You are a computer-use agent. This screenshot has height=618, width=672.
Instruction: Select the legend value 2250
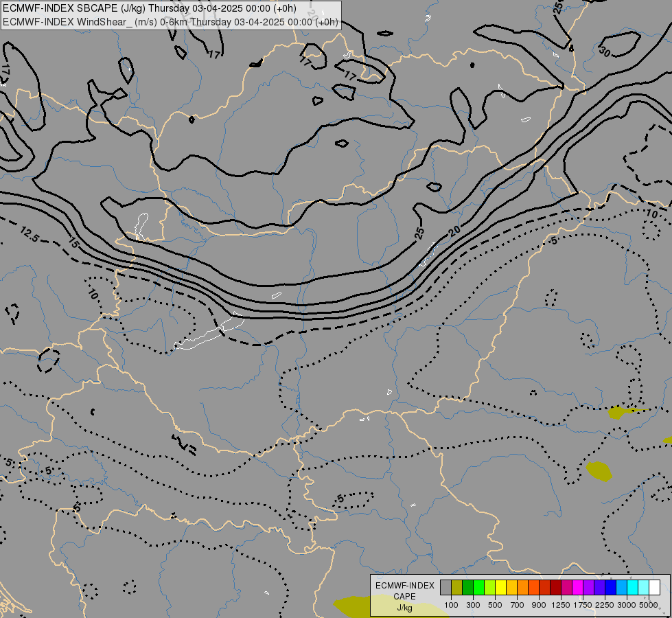605,605
